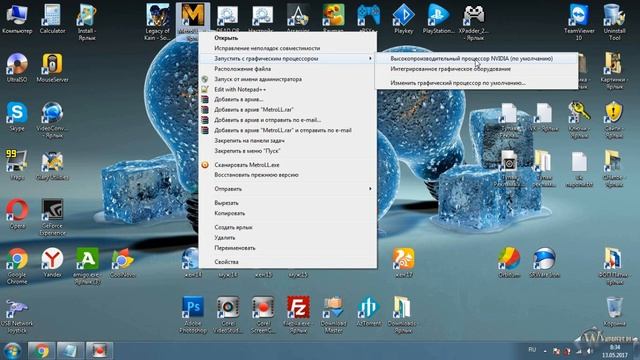Select the XPadder shortcut icon

[473, 22]
